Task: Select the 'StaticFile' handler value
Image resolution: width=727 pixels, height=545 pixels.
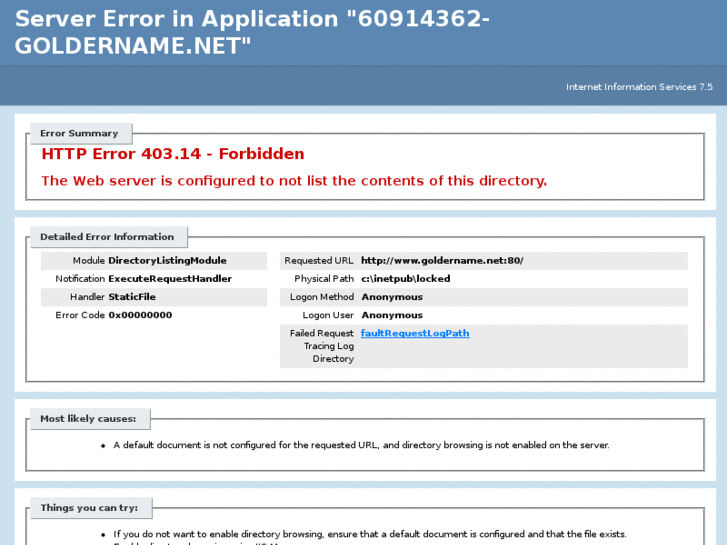Action: [x=132, y=297]
